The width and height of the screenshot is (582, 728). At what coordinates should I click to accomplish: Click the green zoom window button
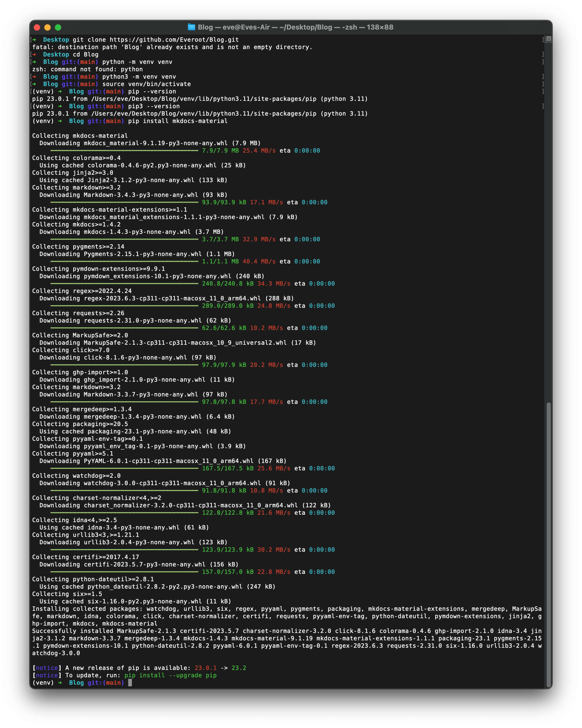(58, 27)
